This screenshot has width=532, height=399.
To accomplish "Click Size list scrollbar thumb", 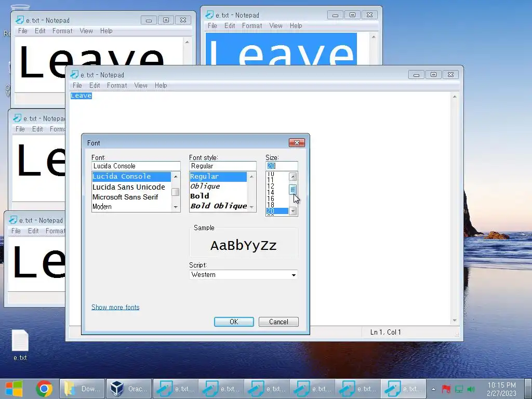I will 293,190.
